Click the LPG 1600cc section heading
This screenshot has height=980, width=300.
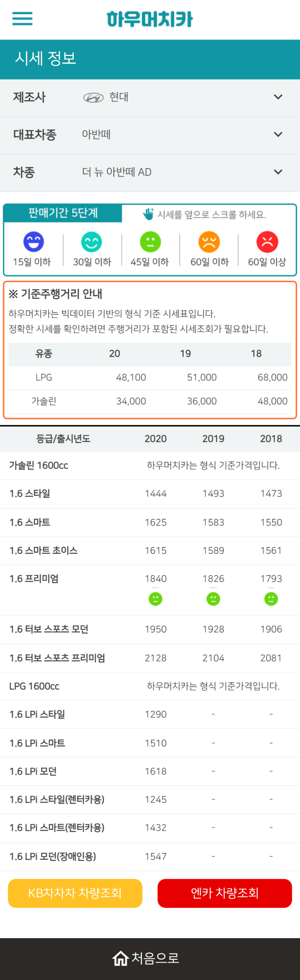pyautogui.click(x=34, y=687)
